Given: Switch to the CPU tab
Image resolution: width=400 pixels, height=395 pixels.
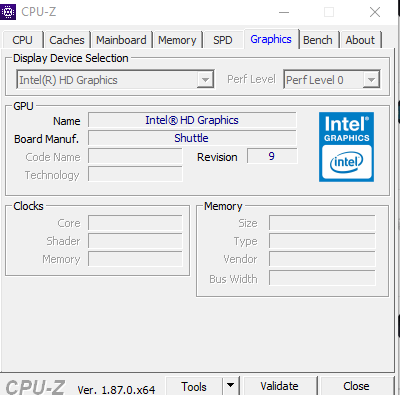Looking at the screenshot, I should 23,40.
